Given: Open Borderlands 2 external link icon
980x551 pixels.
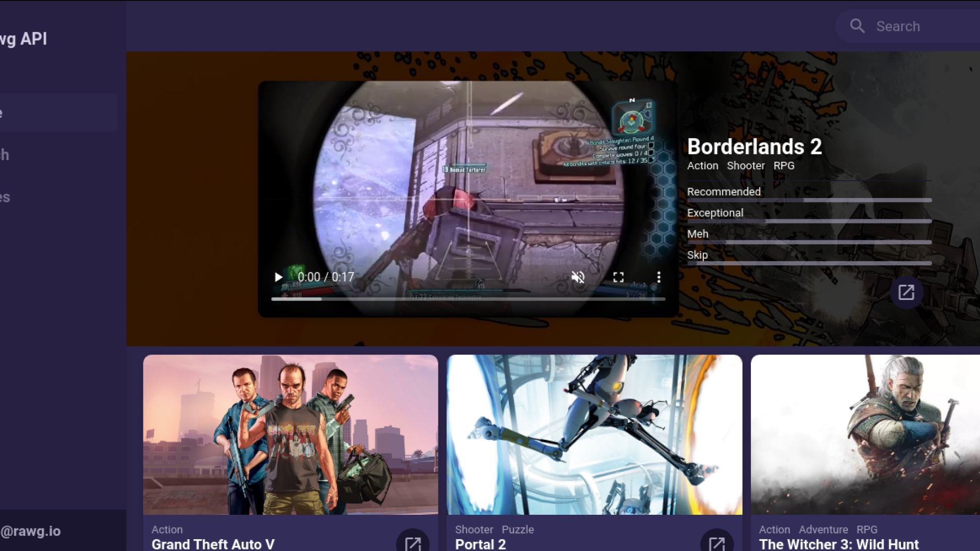Looking at the screenshot, I should (906, 292).
